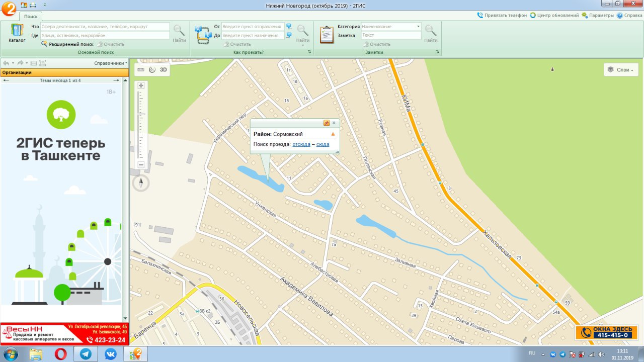Screen dimensions: 644x362
Task: Focus the До destination point field
Action: (253, 36)
